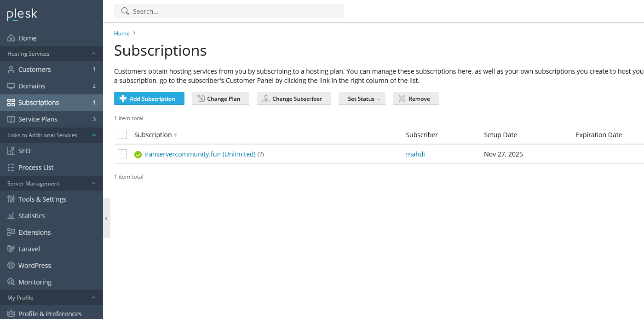Open the Set Status dropdown

pyautogui.click(x=362, y=99)
